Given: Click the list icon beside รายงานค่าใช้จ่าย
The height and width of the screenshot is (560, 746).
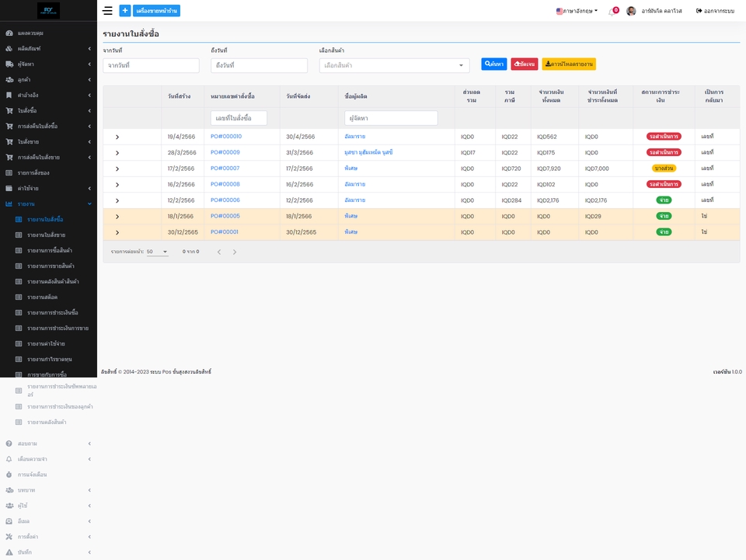Looking at the screenshot, I should 19,344.
